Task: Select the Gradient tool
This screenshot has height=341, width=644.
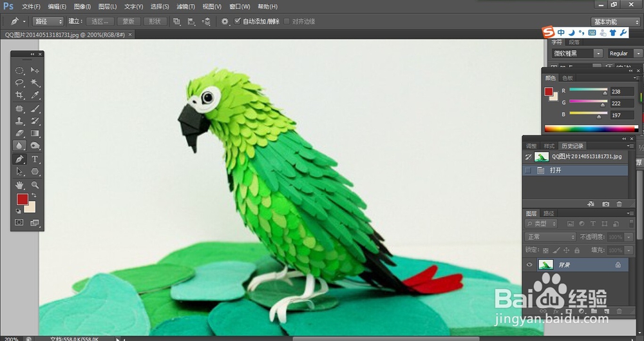Action: 35,133
